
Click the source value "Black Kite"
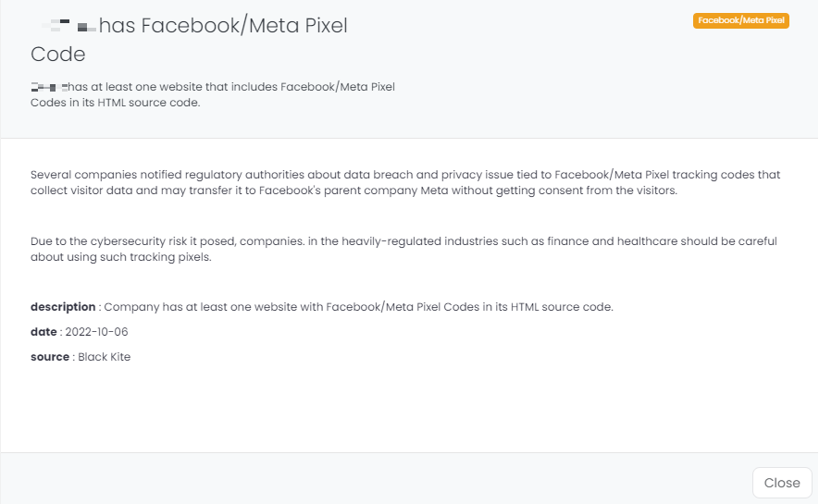pos(105,357)
